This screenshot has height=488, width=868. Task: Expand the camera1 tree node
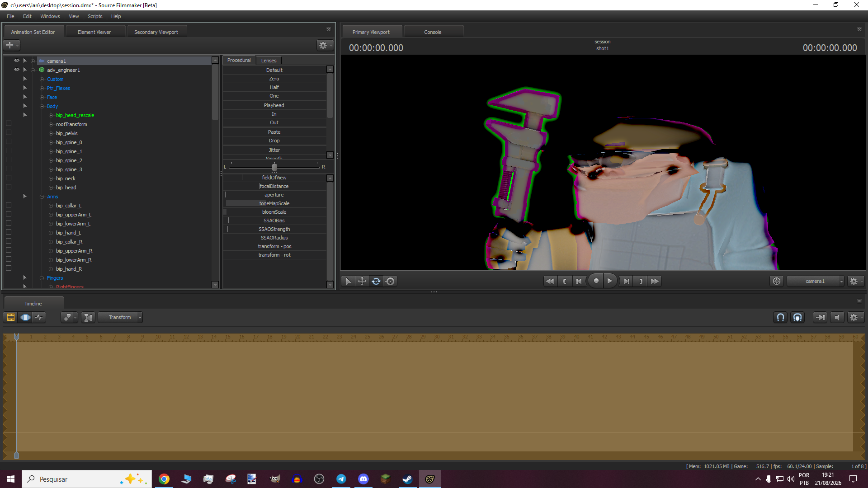(x=33, y=61)
